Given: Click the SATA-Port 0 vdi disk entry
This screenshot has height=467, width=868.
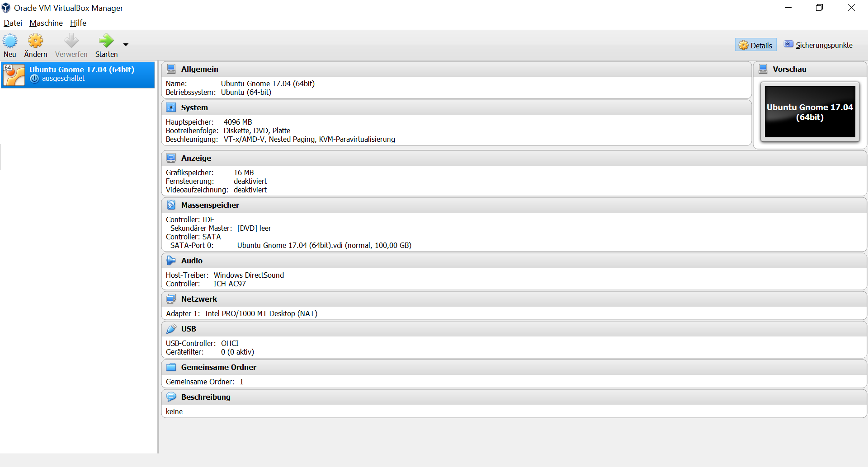Looking at the screenshot, I should pyautogui.click(x=324, y=245).
